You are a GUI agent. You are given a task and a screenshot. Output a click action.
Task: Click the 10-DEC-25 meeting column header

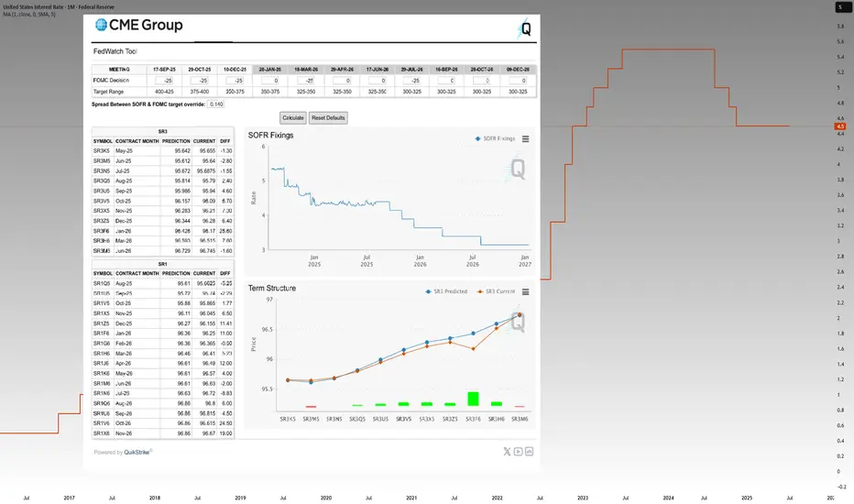point(235,70)
